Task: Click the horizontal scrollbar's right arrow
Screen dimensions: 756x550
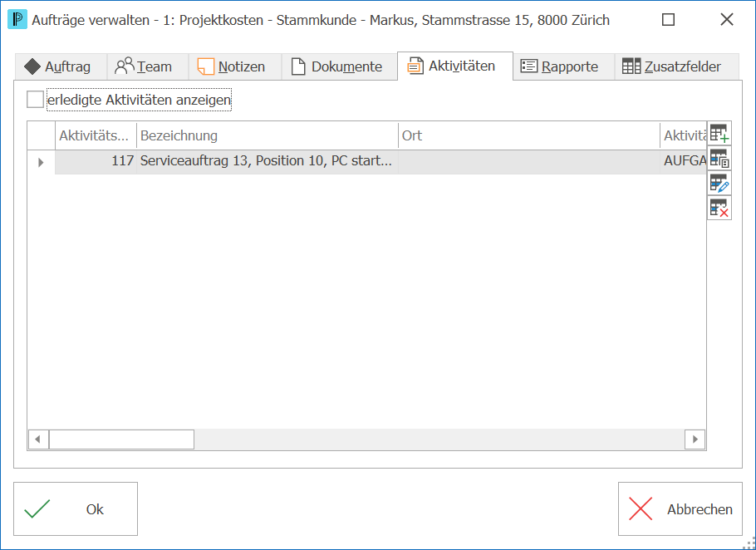Action: [695, 440]
